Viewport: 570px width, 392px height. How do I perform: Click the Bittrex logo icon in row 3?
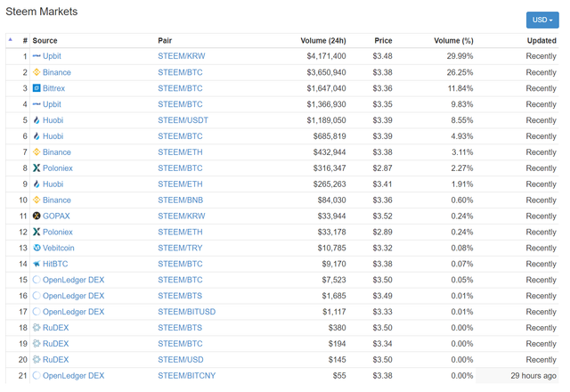point(37,88)
